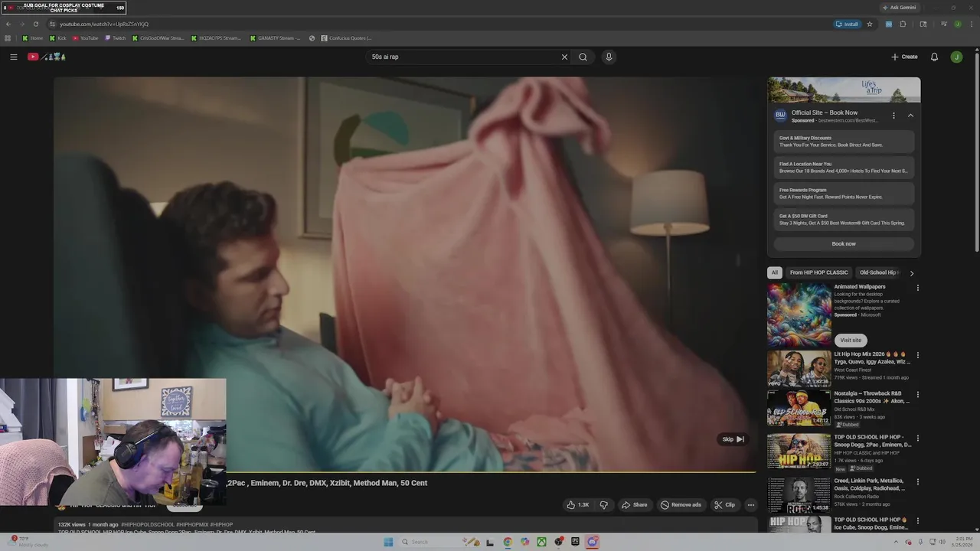The height and width of the screenshot is (551, 980).
Task: Open more actions ellipsis under video
Action: (x=750, y=505)
